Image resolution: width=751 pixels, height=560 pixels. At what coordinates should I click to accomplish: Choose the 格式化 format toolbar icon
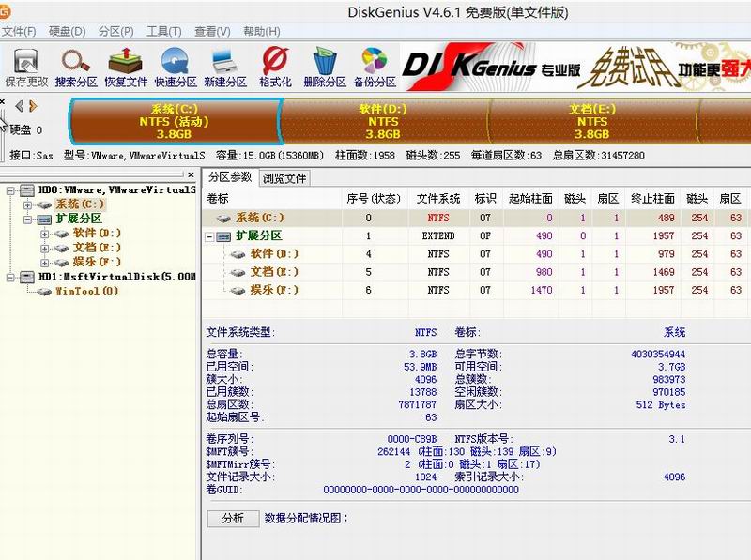(275, 68)
